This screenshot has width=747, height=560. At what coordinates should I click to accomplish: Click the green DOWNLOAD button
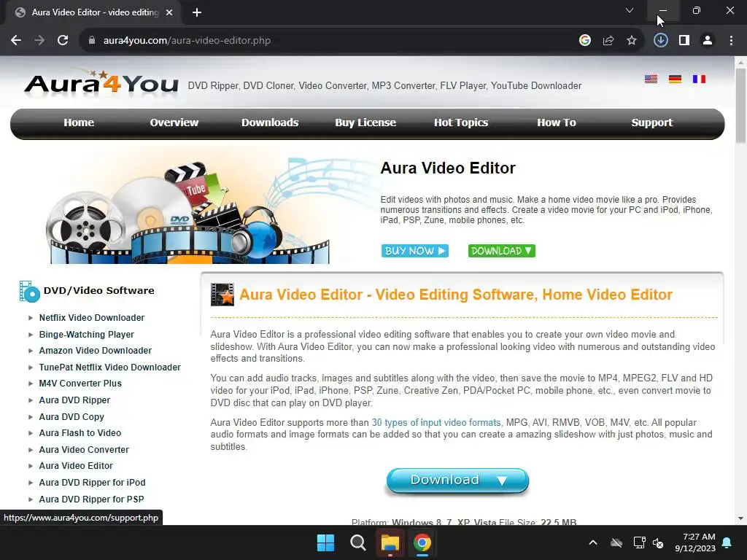[502, 251]
